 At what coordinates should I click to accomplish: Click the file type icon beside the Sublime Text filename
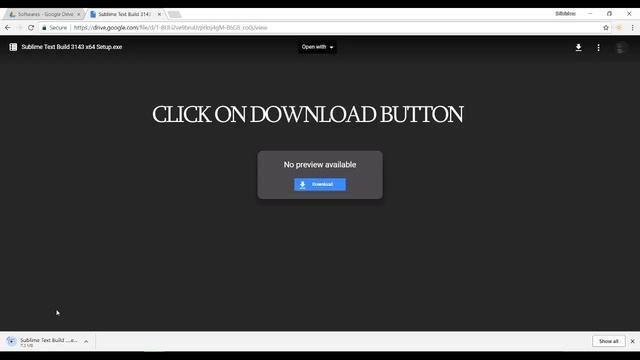pos(13,47)
